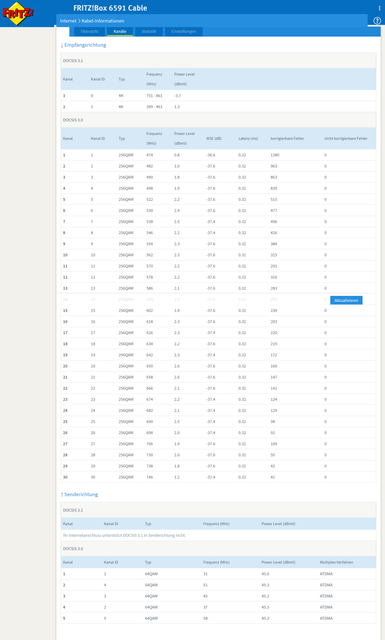Click upstream power level 45.0
The width and height of the screenshot is (385, 640).
[x=265, y=574]
